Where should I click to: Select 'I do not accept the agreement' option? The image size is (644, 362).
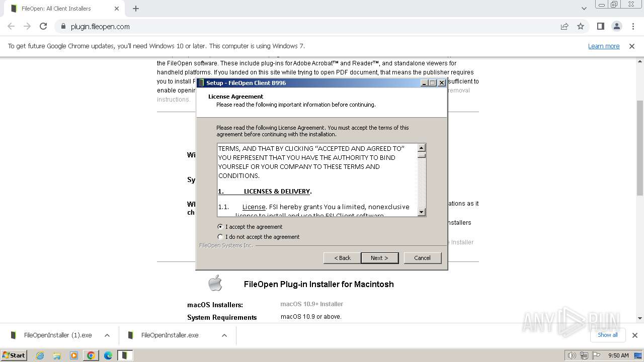(x=259, y=237)
